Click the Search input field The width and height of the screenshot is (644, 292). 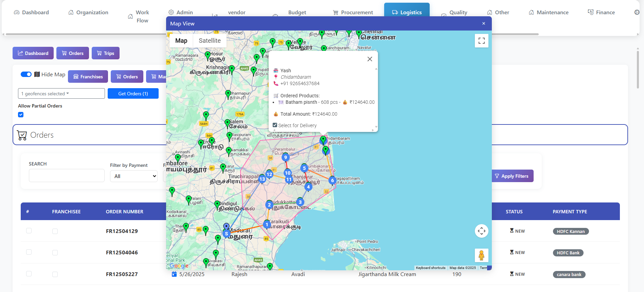pyautogui.click(x=67, y=176)
